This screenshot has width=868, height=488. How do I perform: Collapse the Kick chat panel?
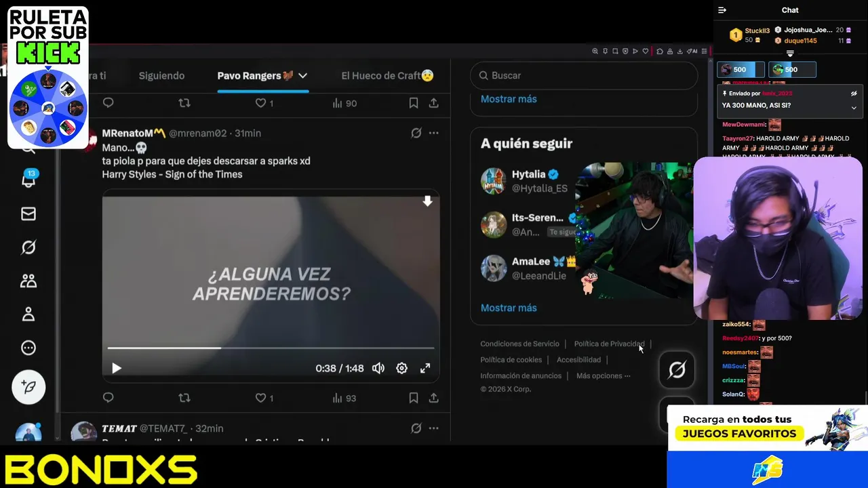coord(722,10)
